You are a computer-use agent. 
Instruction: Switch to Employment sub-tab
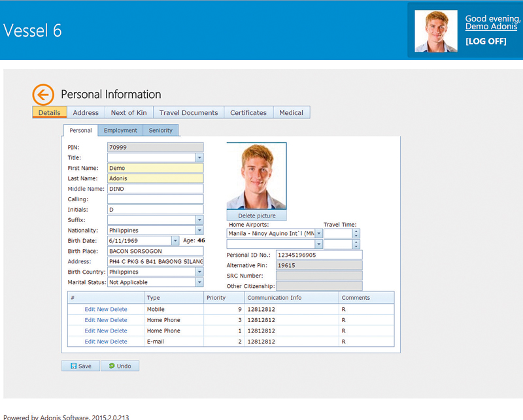pyautogui.click(x=120, y=131)
